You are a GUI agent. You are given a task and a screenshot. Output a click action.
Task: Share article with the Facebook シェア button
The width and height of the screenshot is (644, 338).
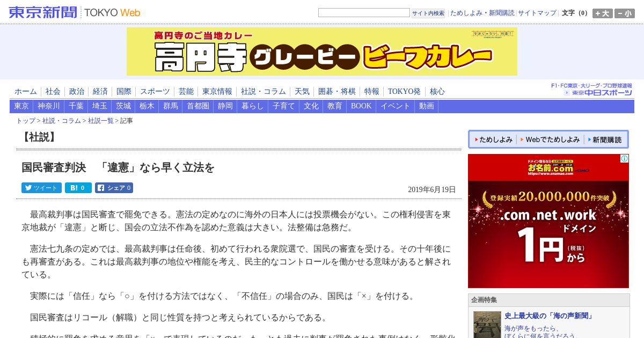pyautogui.click(x=114, y=188)
